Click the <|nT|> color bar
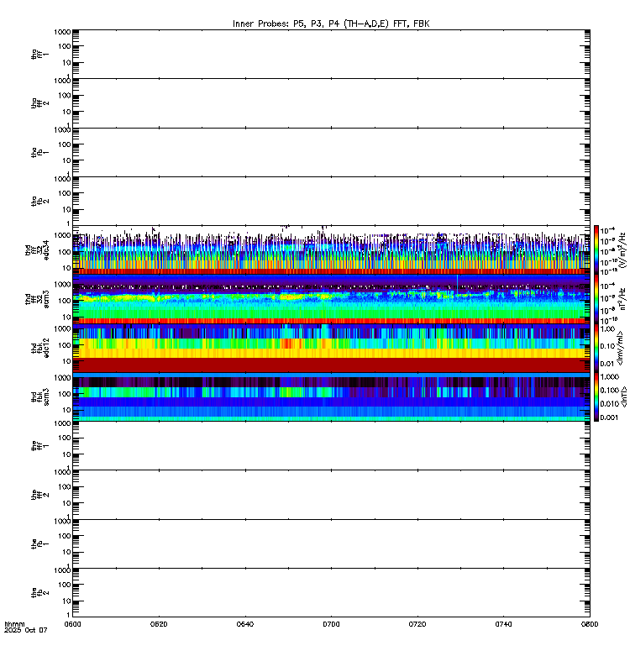This screenshot has width=630, height=672. [596, 396]
